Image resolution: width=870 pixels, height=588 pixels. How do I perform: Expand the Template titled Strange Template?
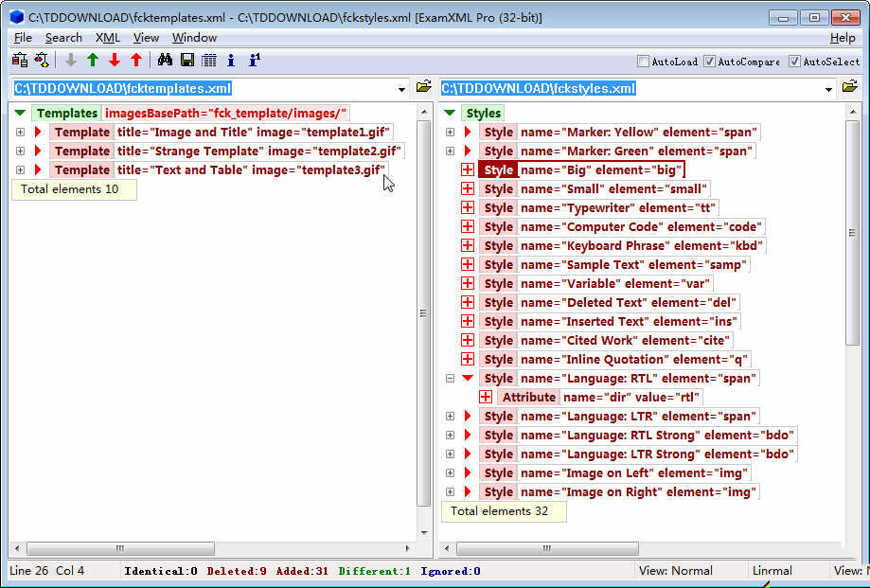[x=20, y=151]
